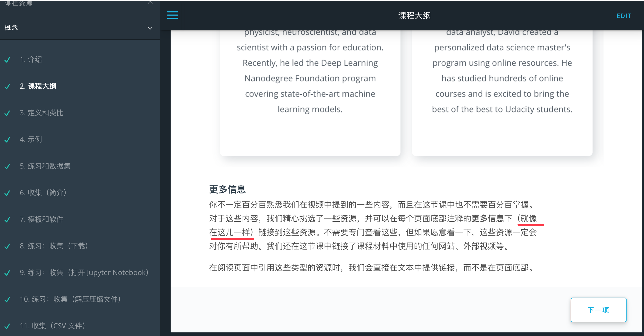644x336 pixels.
Task: Click the EDIT link
Action: click(624, 16)
